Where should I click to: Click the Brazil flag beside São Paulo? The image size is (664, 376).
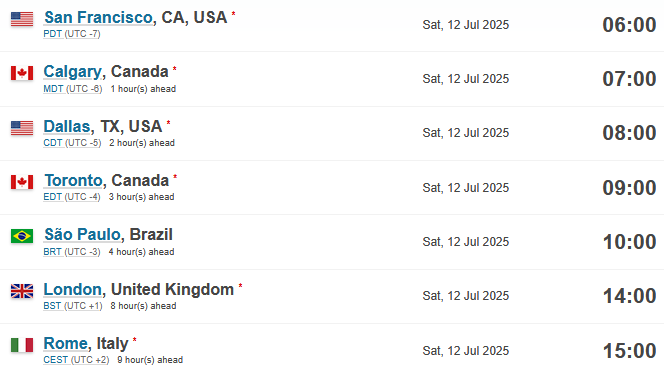pyautogui.click(x=22, y=236)
